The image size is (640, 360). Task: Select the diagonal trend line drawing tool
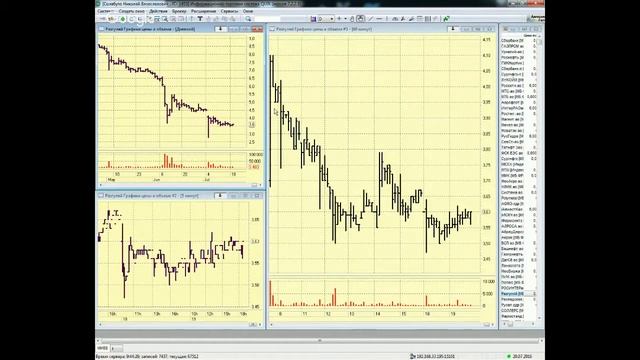[371, 19]
